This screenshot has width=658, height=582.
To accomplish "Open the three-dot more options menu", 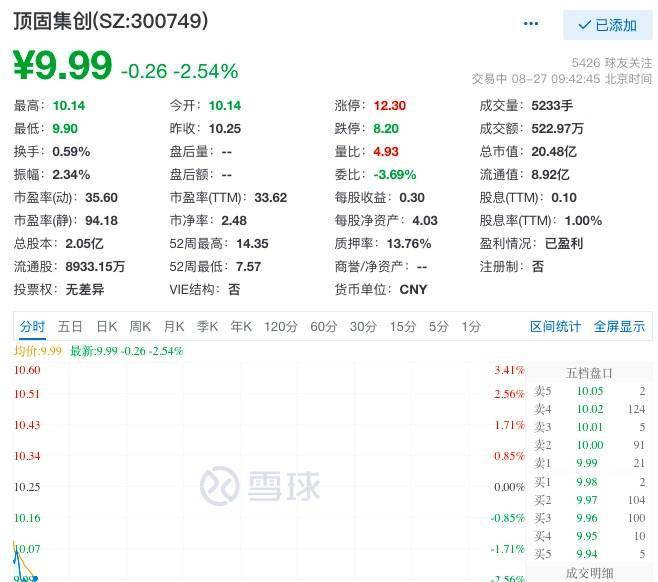I will point(531,23).
